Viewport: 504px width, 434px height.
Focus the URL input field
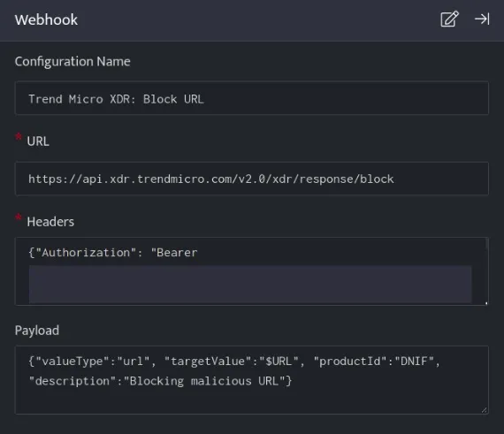click(x=252, y=179)
